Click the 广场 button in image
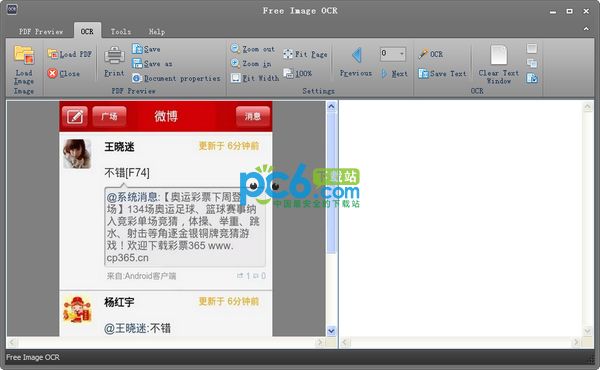The height and width of the screenshot is (370, 600). 109,116
